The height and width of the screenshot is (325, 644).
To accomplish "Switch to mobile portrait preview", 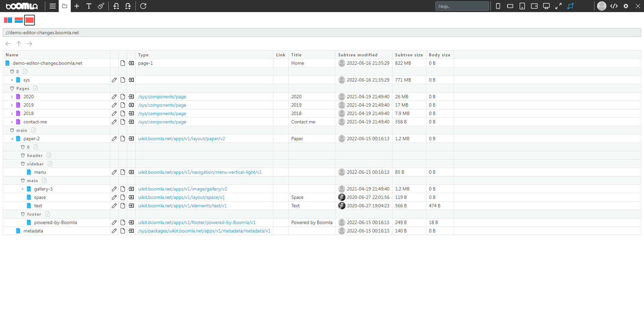I will coord(498,6).
